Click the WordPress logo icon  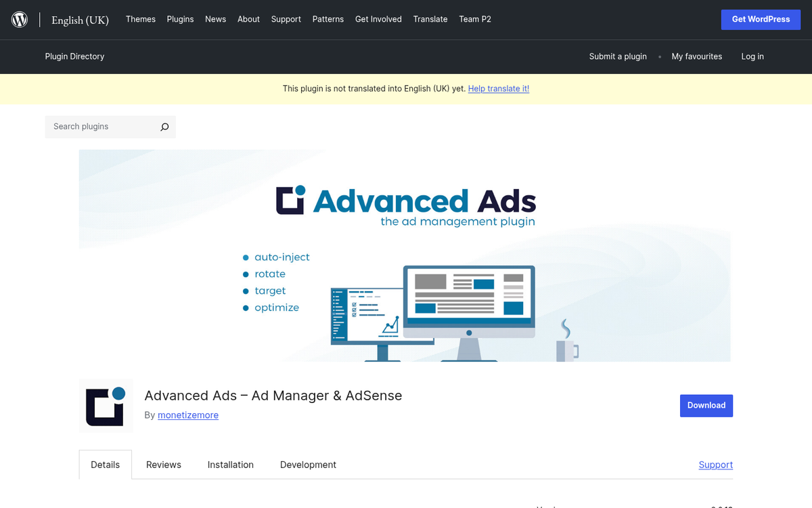[x=19, y=19]
